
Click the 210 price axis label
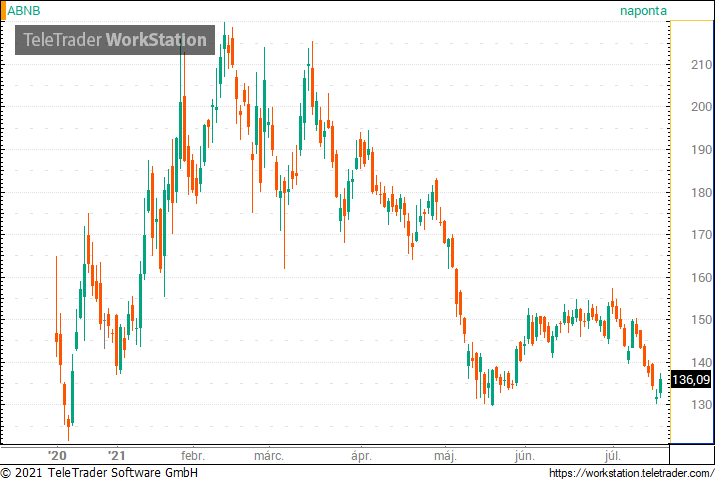tap(701, 65)
